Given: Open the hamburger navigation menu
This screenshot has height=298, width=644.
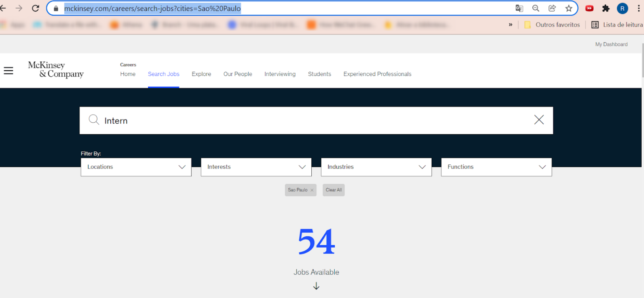Looking at the screenshot, I should (8, 71).
